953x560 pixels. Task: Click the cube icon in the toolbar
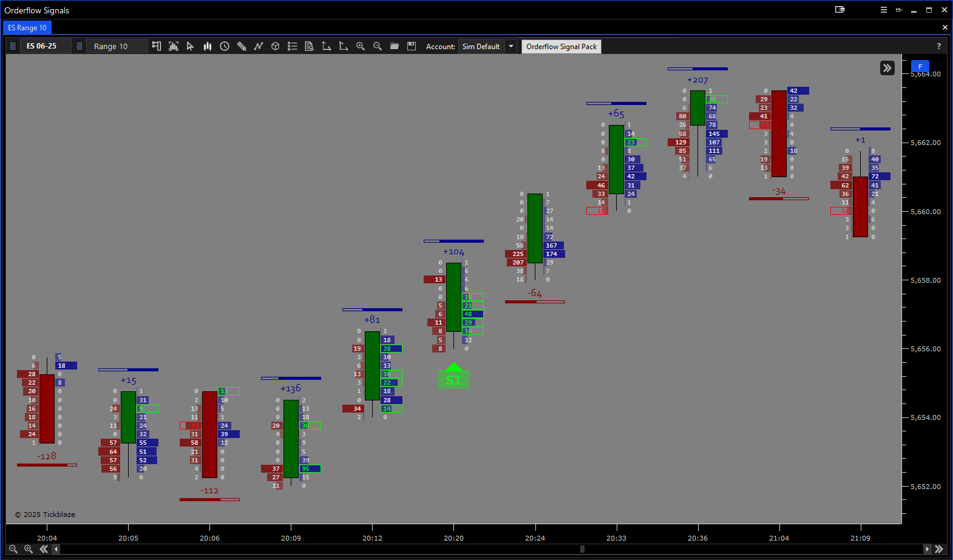pyautogui.click(x=276, y=46)
